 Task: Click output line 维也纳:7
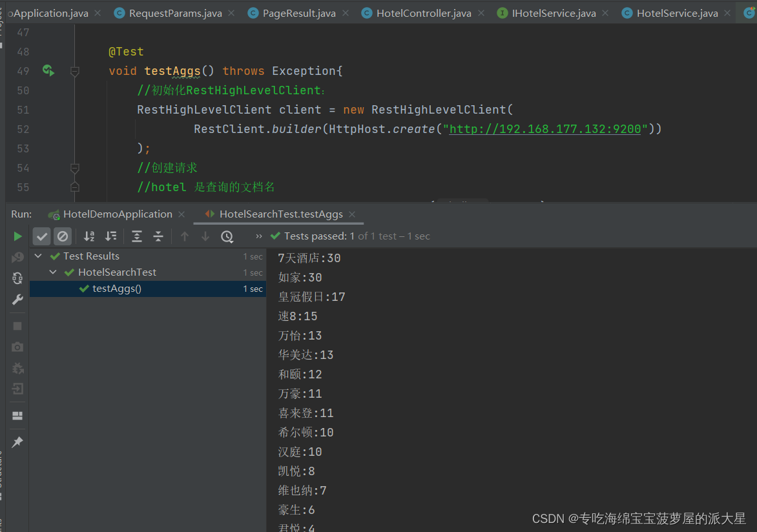302,491
